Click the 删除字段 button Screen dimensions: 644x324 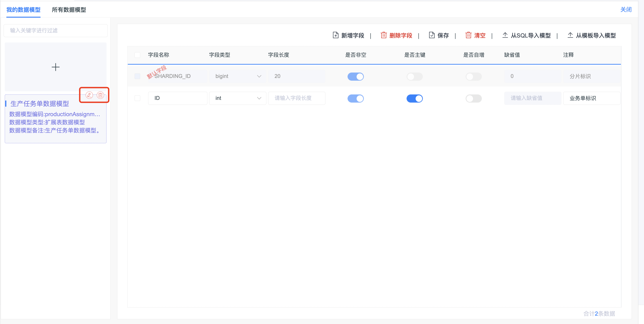396,35
